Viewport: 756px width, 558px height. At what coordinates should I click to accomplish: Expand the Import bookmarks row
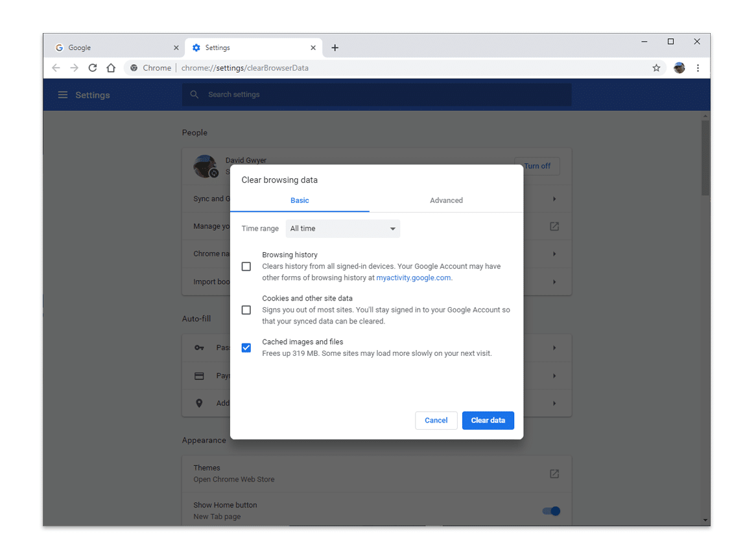554,281
